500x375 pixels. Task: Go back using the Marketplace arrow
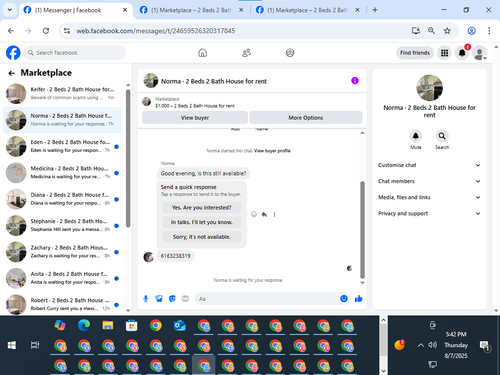click(12, 73)
